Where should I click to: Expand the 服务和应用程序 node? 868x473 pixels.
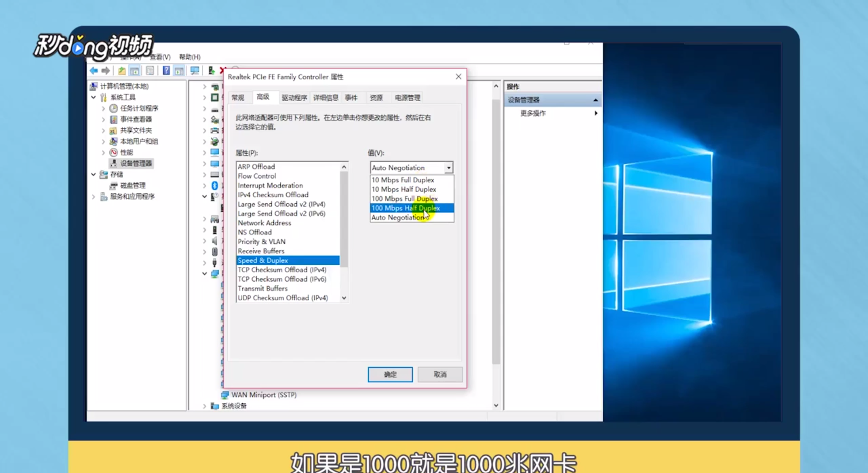(94, 197)
